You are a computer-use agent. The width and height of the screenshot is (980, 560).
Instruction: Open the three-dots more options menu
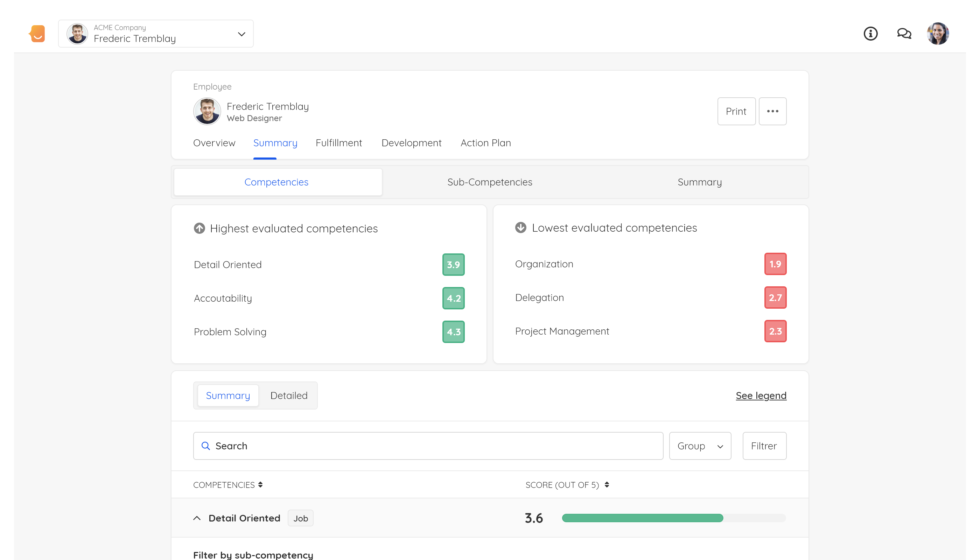pos(772,111)
